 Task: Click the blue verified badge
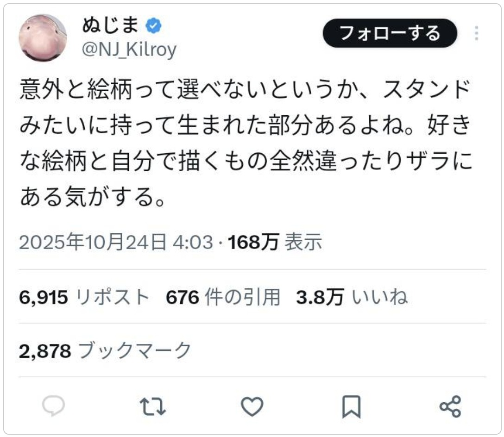[153, 27]
